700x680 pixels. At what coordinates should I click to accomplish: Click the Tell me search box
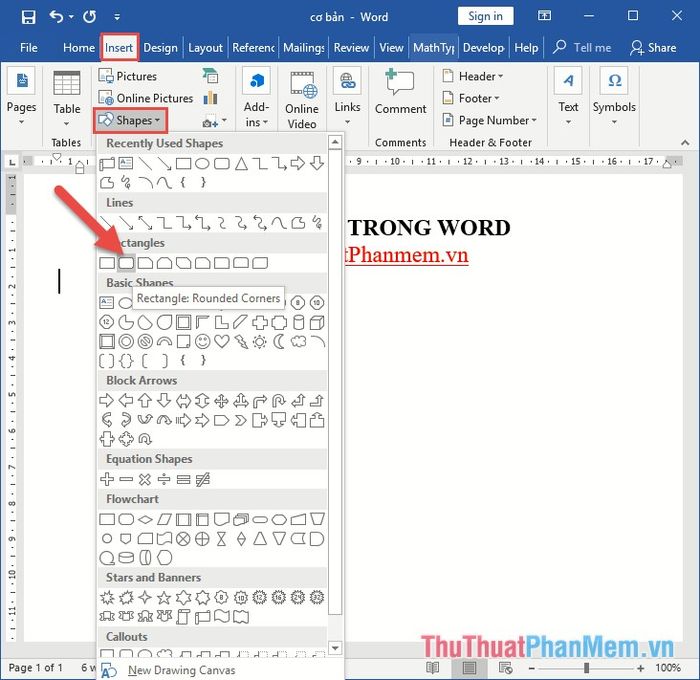[582, 47]
